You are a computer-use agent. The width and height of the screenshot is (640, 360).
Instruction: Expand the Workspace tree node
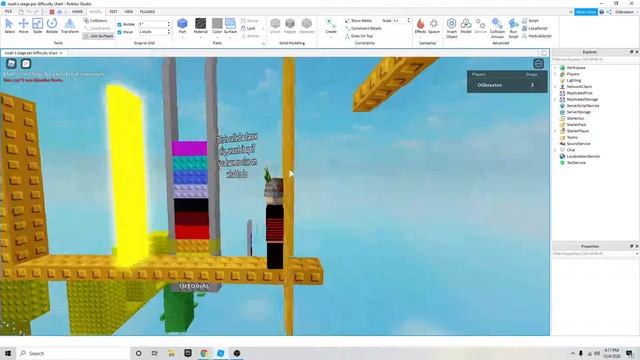556,68
